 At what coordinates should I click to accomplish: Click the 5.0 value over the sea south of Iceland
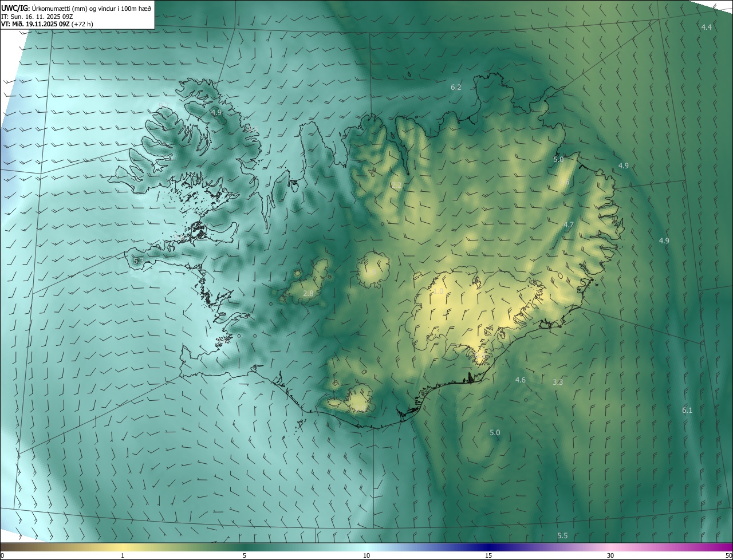tap(495, 433)
